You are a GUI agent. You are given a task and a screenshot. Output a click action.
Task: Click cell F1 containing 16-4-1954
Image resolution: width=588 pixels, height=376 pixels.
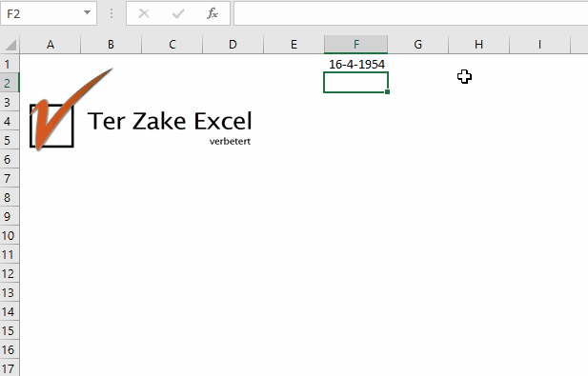[x=355, y=64]
